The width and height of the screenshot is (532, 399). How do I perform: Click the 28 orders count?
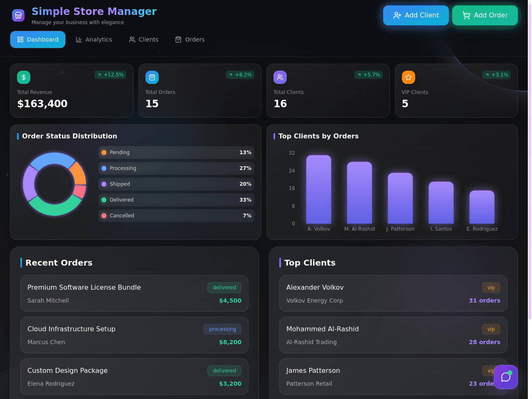(485, 342)
